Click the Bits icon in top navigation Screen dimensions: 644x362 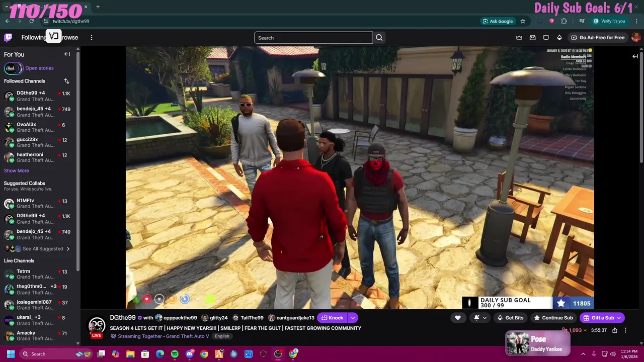point(559,38)
